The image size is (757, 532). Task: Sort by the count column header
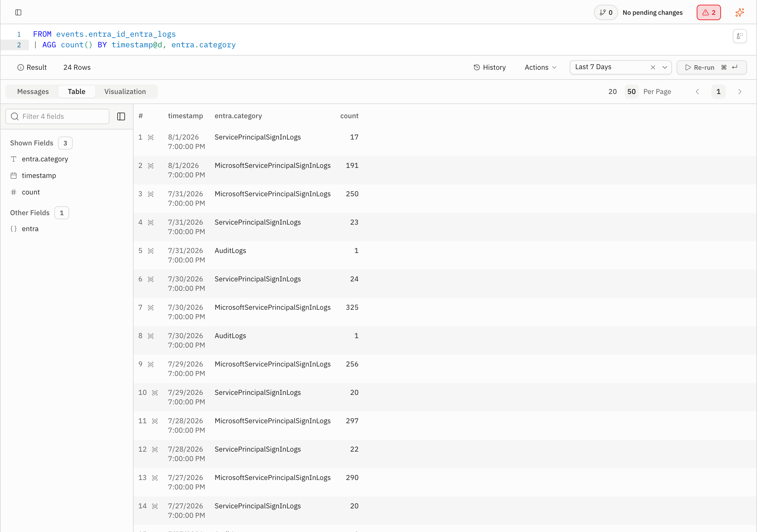(349, 116)
